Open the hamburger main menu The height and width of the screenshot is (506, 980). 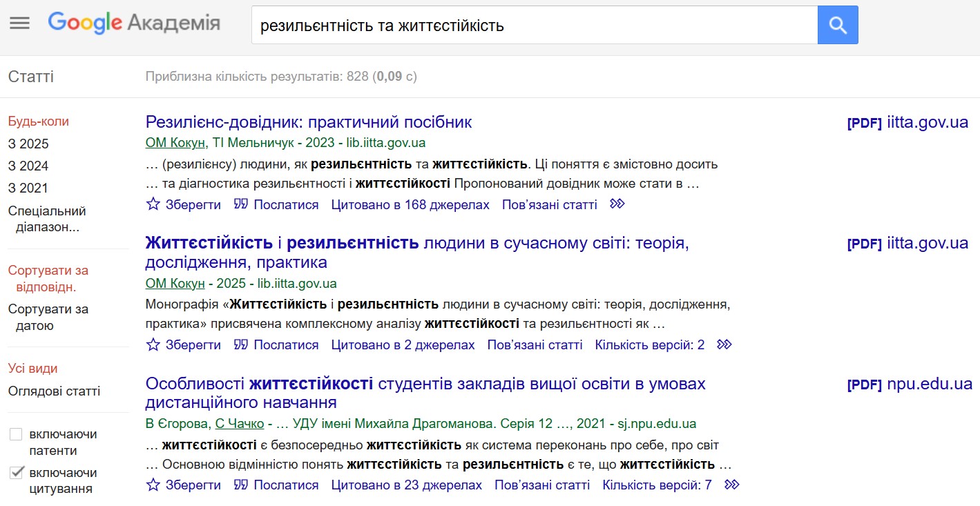(x=19, y=23)
